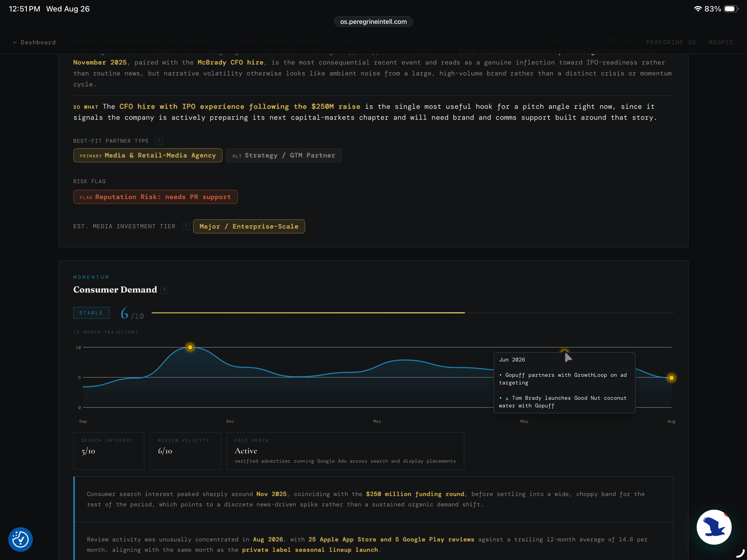747x560 pixels.
Task: Open the accessibility checkmark widget
Action: click(21, 539)
